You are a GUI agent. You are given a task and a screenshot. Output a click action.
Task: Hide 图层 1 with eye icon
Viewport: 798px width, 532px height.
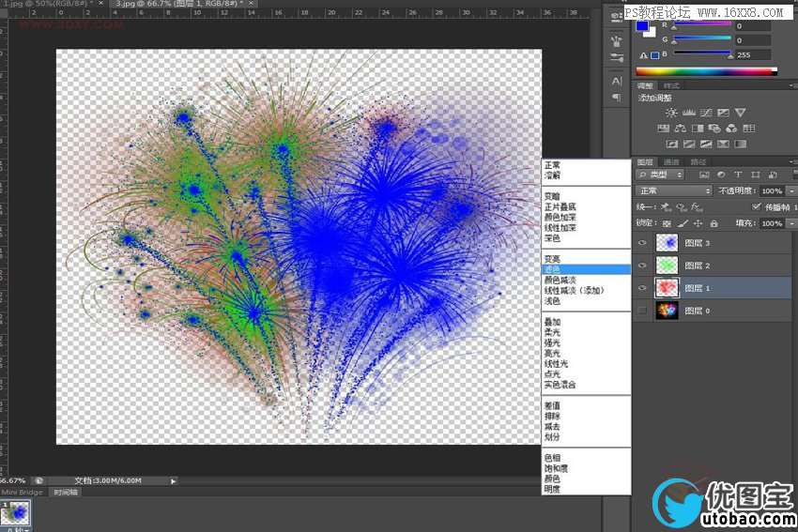click(643, 288)
